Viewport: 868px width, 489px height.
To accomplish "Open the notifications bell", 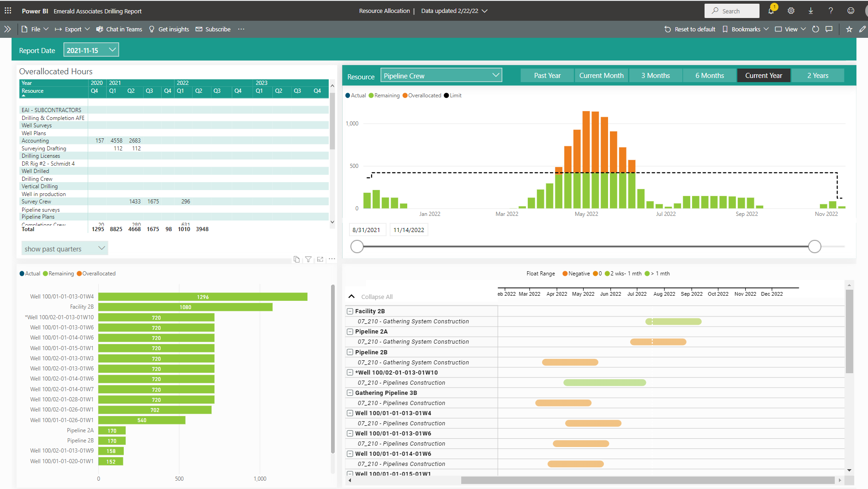I will coord(771,11).
